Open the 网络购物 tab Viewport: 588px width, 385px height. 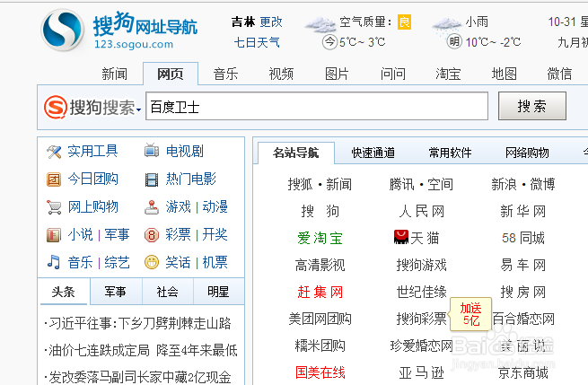[527, 153]
